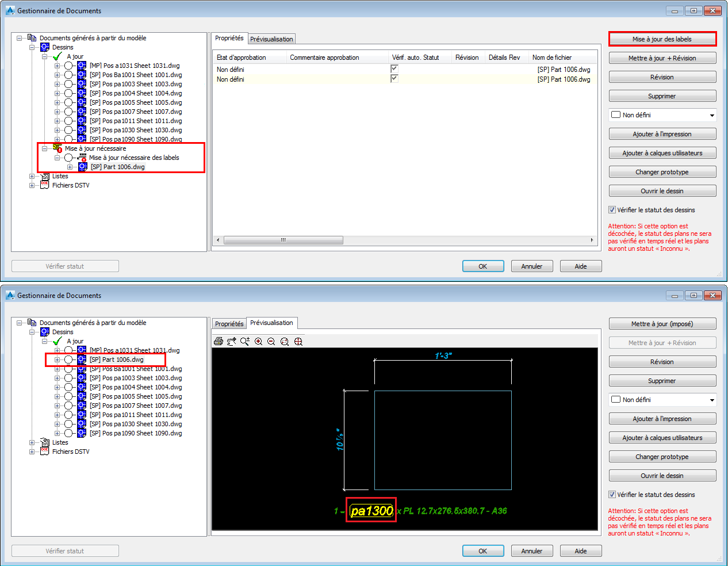
Task: Click OK in the bottom window
Action: pyautogui.click(x=483, y=551)
